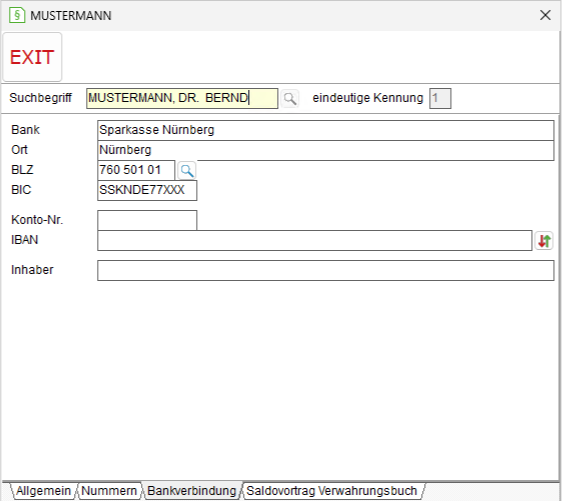Select the Bankverbindung tab
The image size is (563, 501).
click(x=192, y=491)
